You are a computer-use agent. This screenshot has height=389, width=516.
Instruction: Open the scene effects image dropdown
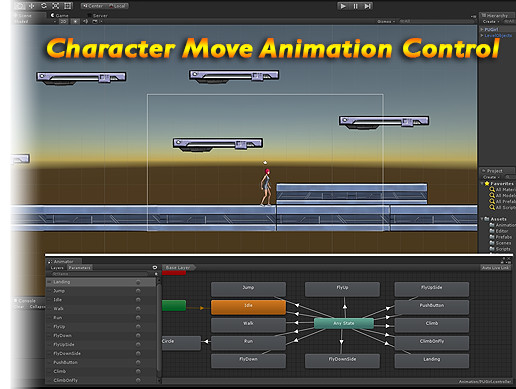coord(96,21)
